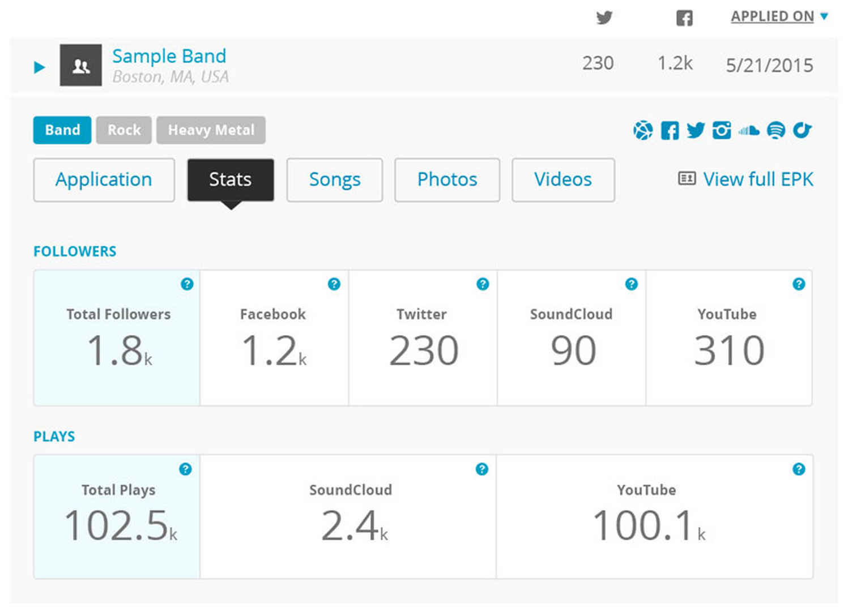The height and width of the screenshot is (616, 852).
Task: Click the Rdio icon in social links
Action: [x=802, y=131]
